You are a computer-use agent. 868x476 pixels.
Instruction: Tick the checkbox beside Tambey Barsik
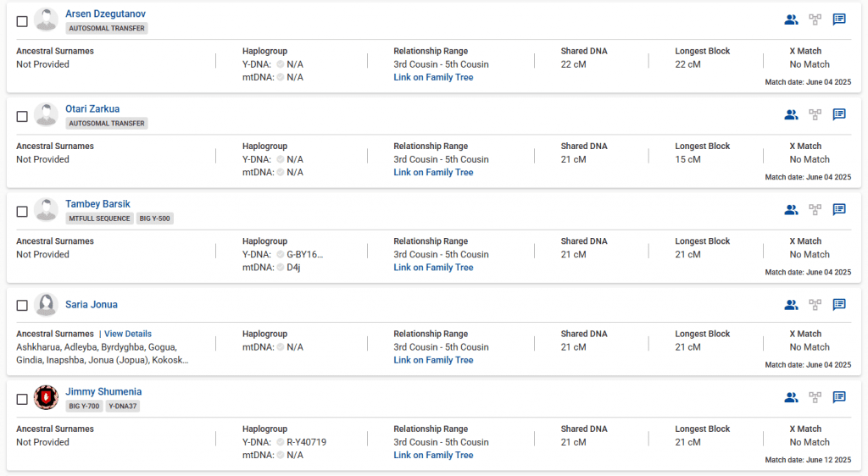tap(22, 211)
